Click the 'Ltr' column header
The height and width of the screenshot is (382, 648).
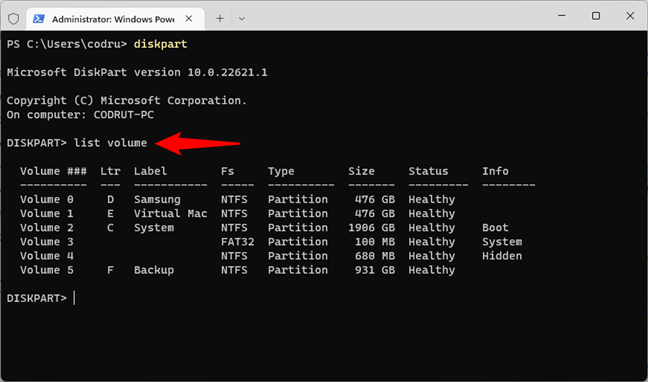click(x=110, y=171)
